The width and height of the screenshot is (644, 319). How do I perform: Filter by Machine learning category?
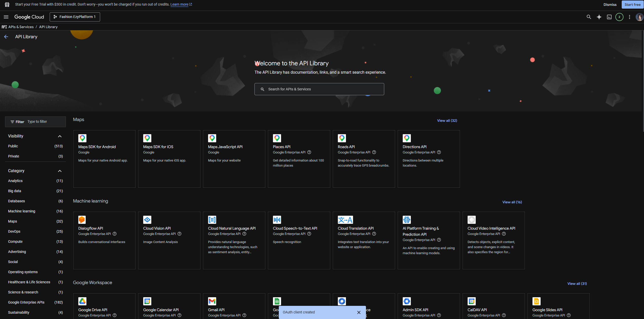coord(22,211)
